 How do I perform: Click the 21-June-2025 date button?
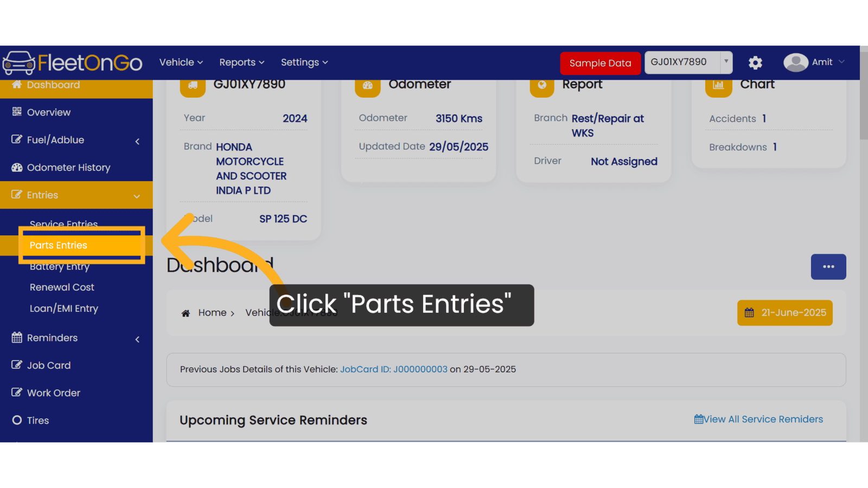784,313
